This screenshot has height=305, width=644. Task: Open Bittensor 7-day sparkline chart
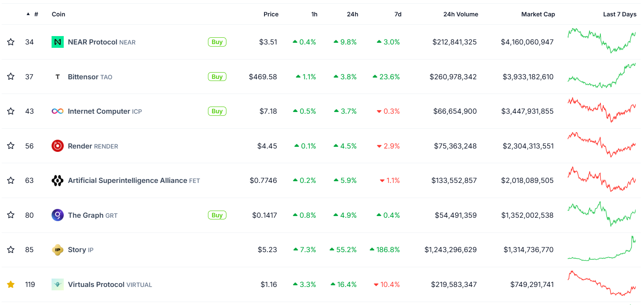tap(602, 76)
